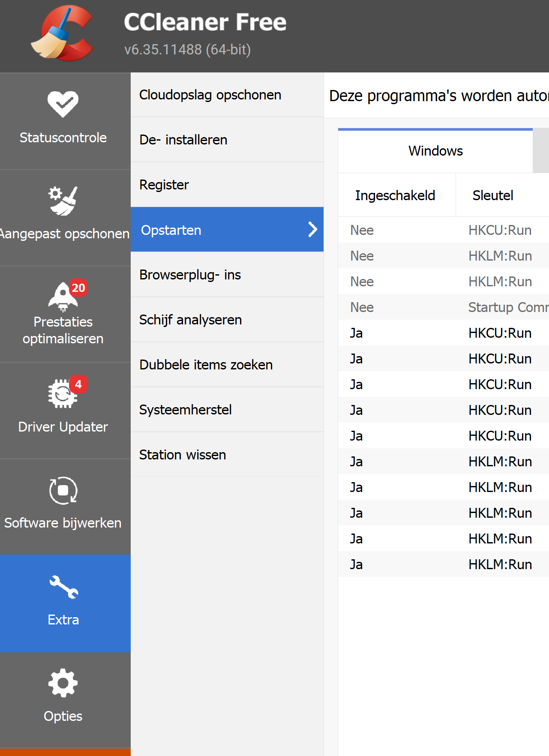The height and width of the screenshot is (756, 549).
Task: Click the Statuscontrole label
Action: click(x=63, y=138)
